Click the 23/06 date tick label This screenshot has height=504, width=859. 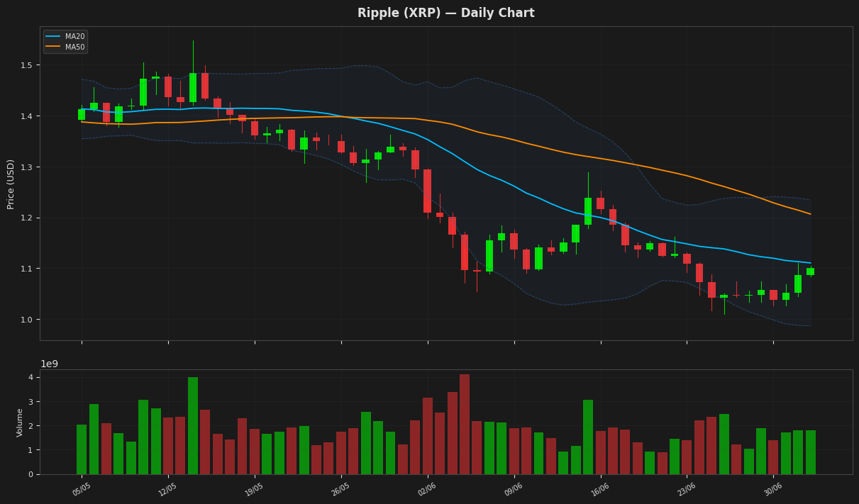[686, 489]
